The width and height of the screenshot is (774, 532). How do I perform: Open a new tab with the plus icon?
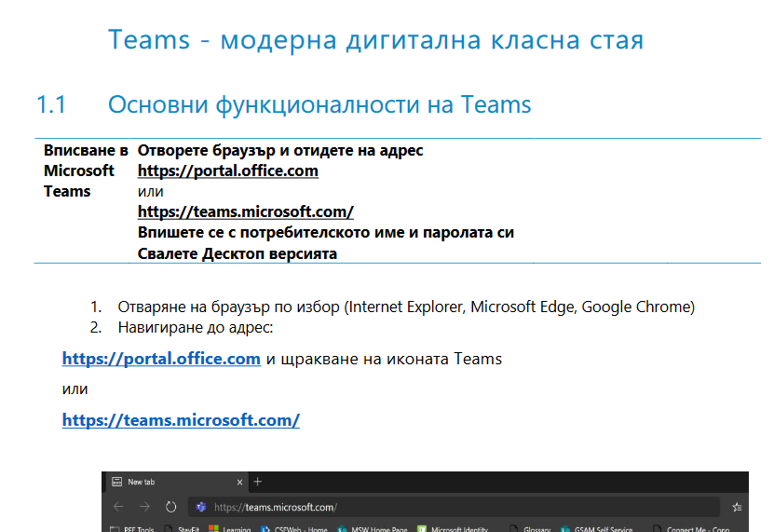pos(258,482)
